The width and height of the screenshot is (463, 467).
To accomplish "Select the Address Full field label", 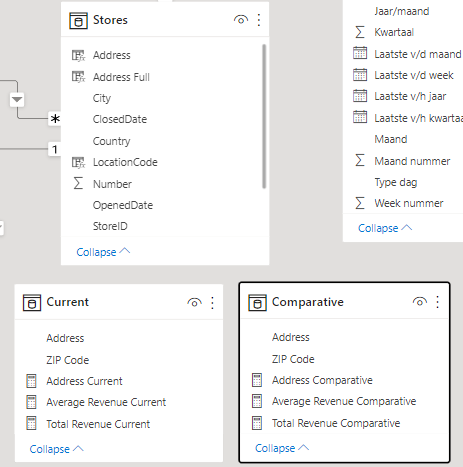I will (121, 77).
